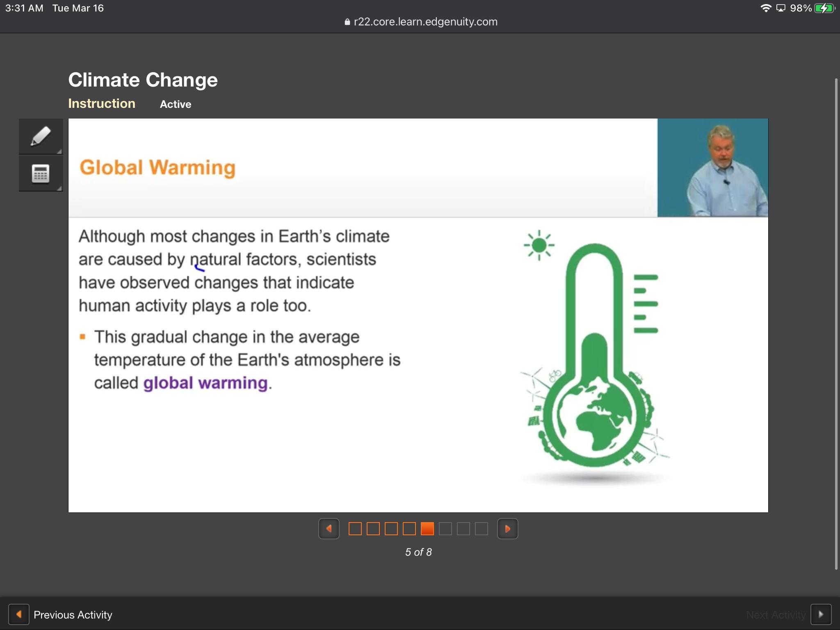840x630 pixels.
Task: Expand pencil tool options corner triangle
Action: click(59, 151)
